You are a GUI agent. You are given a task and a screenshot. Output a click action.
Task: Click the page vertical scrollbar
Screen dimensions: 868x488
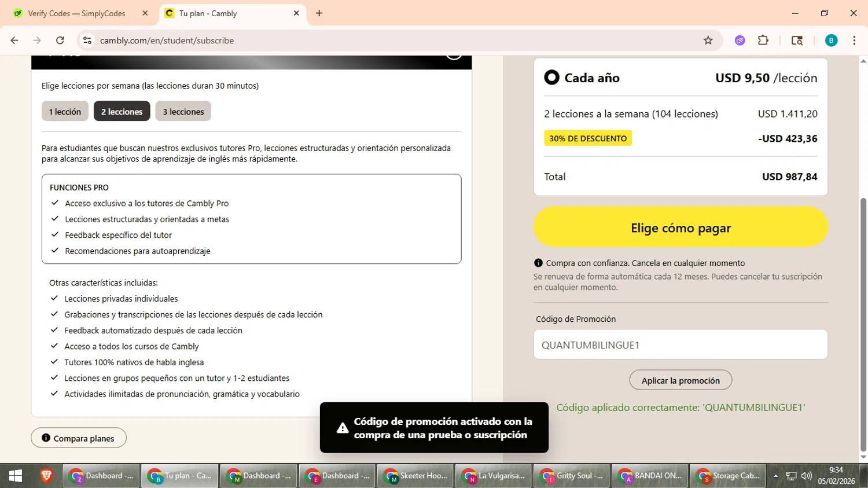(863, 324)
